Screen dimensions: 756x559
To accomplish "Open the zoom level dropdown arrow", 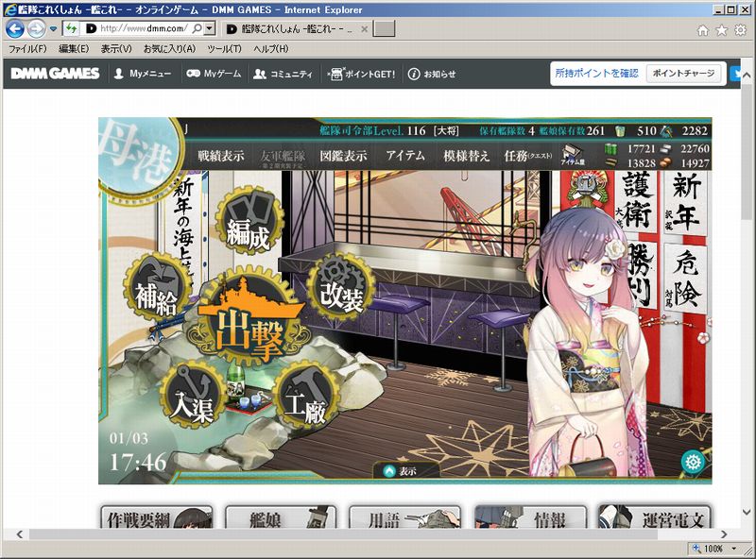I will (734, 549).
